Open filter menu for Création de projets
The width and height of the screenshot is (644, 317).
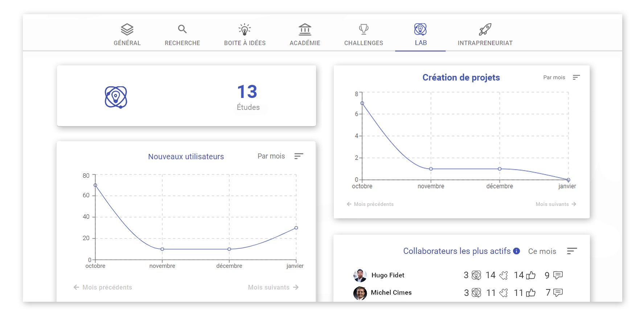[576, 77]
